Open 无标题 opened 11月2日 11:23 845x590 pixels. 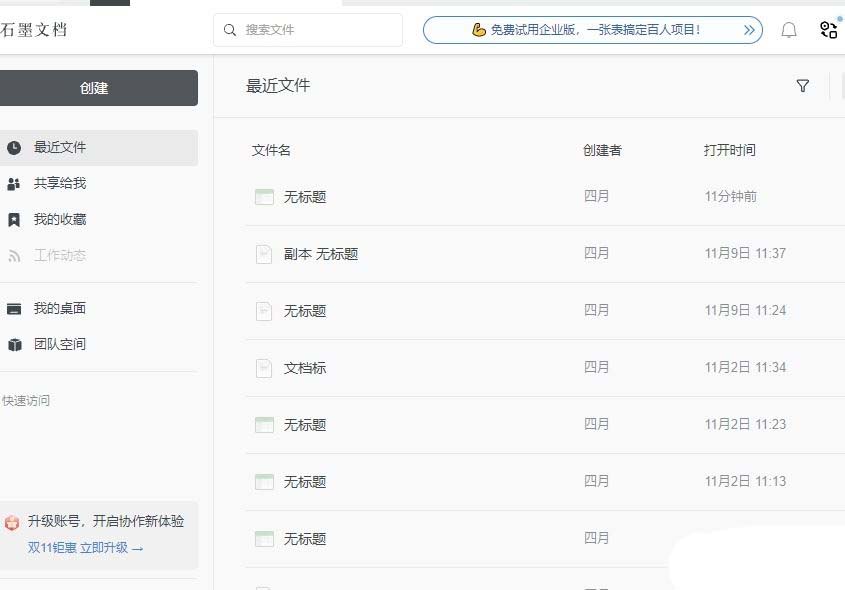[x=305, y=425]
